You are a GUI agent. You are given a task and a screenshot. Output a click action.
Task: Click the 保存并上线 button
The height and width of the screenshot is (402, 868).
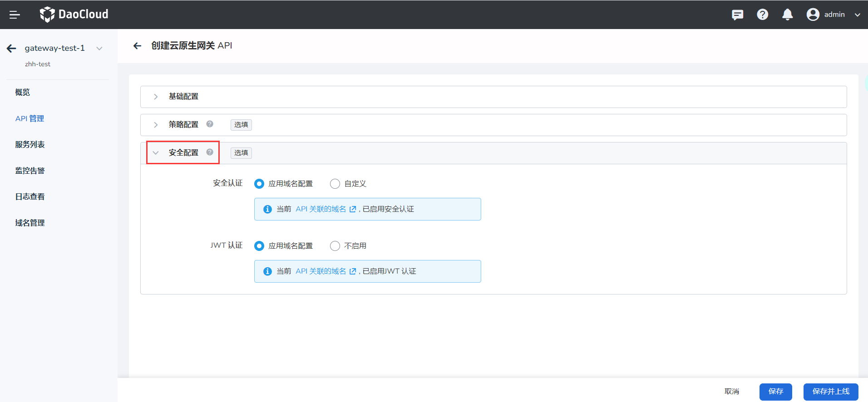[x=831, y=392]
